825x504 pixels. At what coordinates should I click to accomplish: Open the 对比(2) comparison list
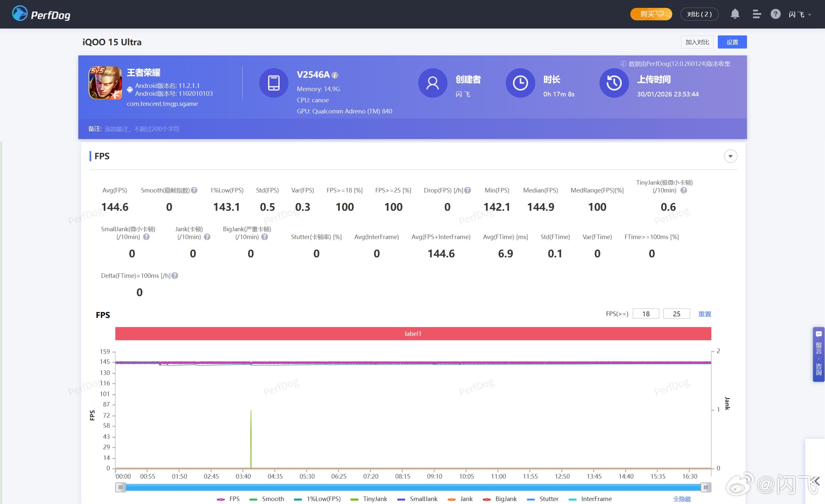pyautogui.click(x=699, y=14)
